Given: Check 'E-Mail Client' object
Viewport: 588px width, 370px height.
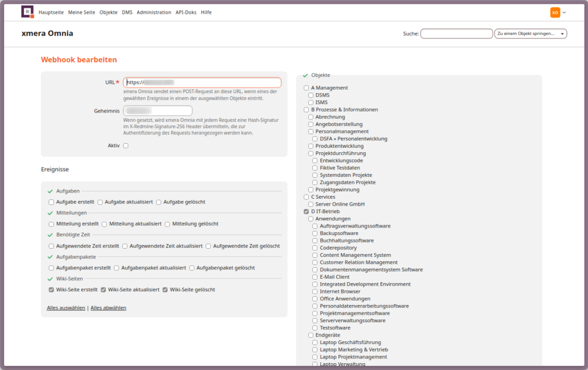Looking at the screenshot, I should [x=315, y=277].
